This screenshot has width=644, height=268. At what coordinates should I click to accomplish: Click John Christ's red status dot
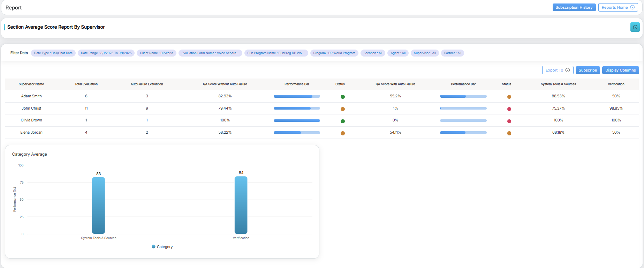pyautogui.click(x=509, y=109)
